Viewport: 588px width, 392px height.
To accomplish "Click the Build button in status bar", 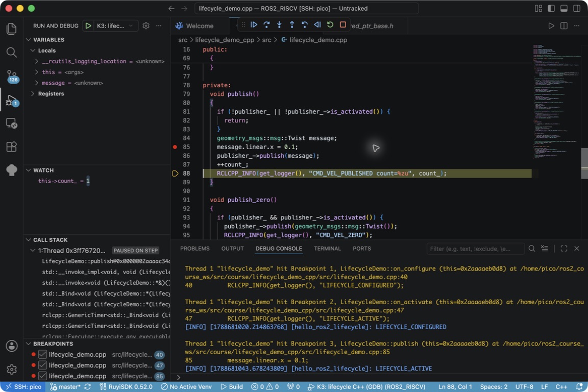I will click(232, 386).
